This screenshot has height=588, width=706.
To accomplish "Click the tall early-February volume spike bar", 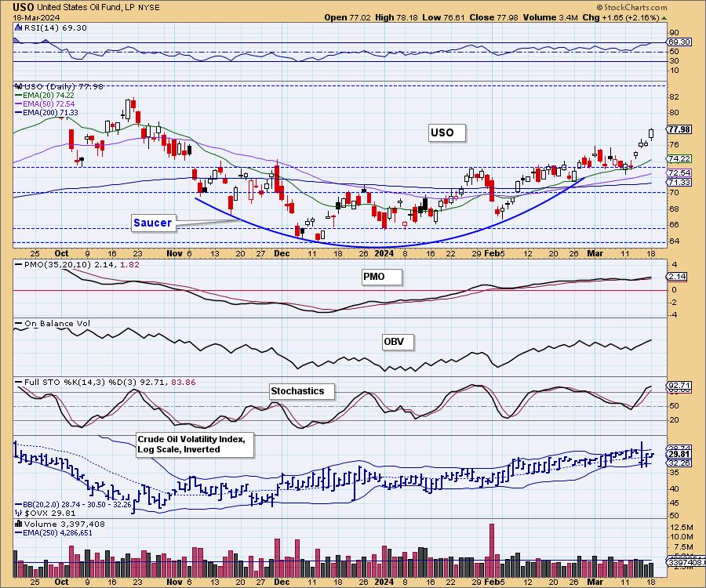I will coord(492,550).
